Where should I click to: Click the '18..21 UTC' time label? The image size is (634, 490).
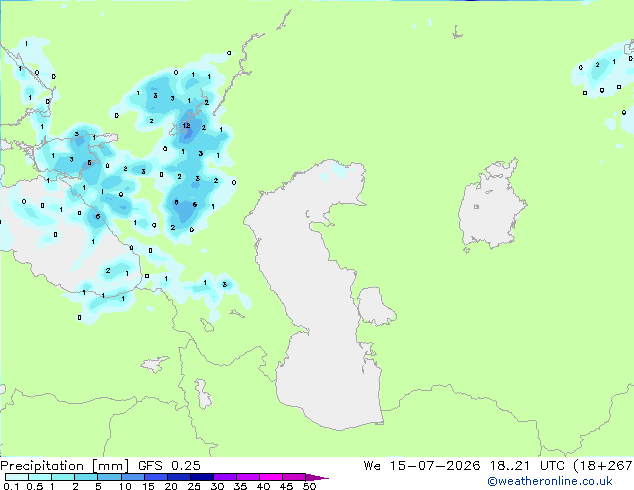pos(528,466)
